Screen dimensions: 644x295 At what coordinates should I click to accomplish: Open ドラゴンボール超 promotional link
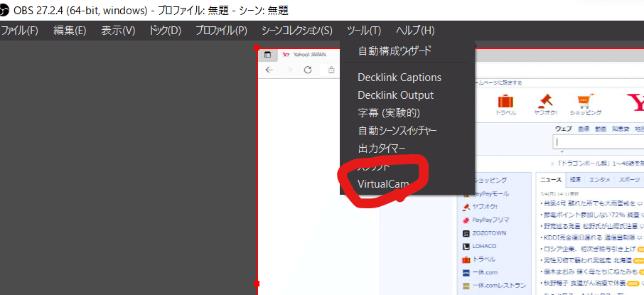601,163
